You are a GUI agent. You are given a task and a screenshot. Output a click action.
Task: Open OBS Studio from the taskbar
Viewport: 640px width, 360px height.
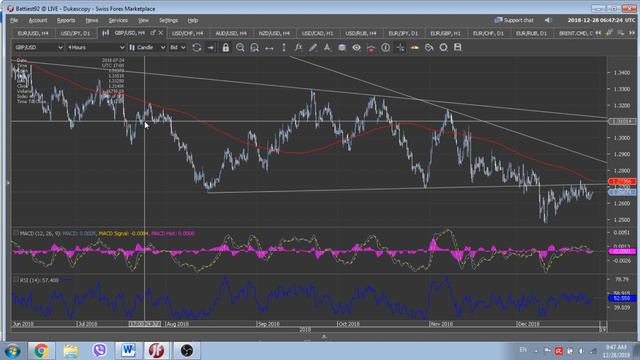click(187, 351)
